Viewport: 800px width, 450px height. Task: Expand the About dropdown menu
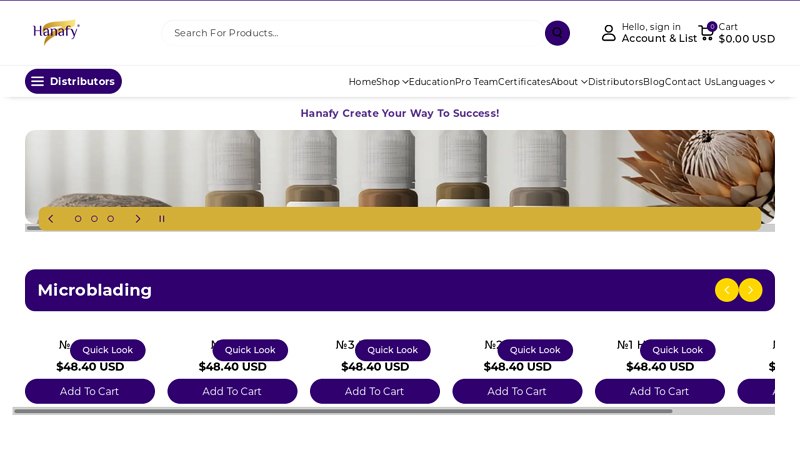click(568, 82)
